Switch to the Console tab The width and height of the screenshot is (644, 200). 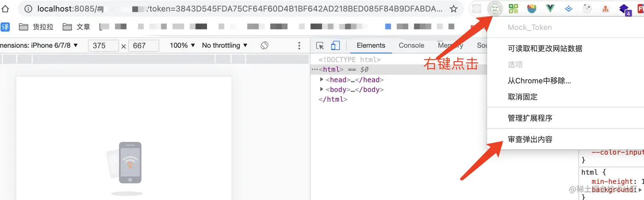tap(411, 46)
